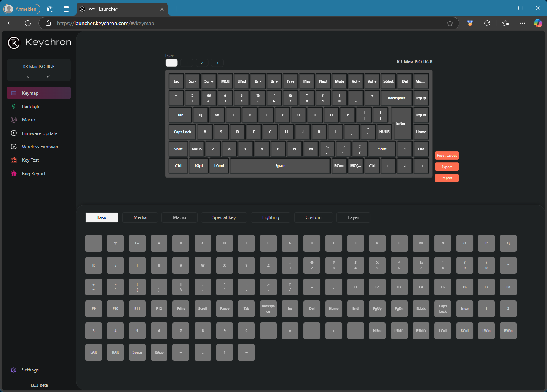Open the Bug Report page
The height and width of the screenshot is (392, 547).
point(39,174)
